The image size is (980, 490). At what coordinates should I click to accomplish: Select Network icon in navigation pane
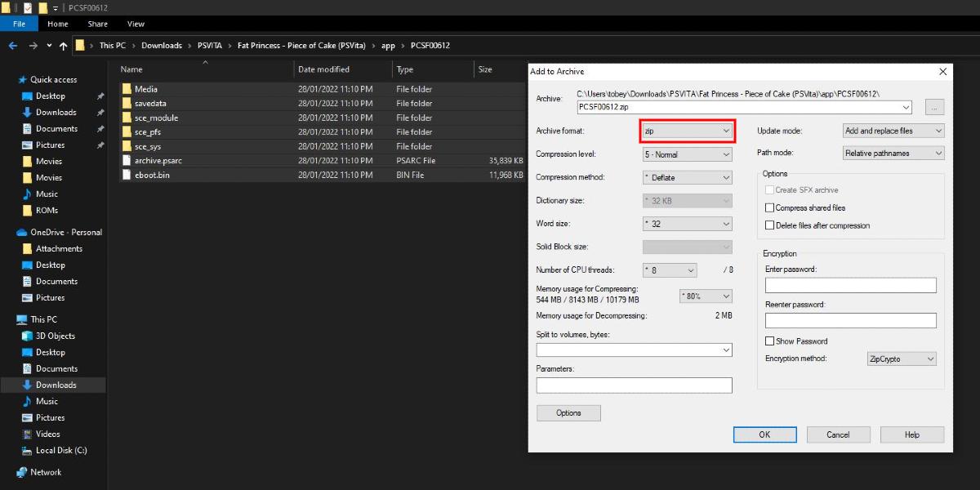21,472
